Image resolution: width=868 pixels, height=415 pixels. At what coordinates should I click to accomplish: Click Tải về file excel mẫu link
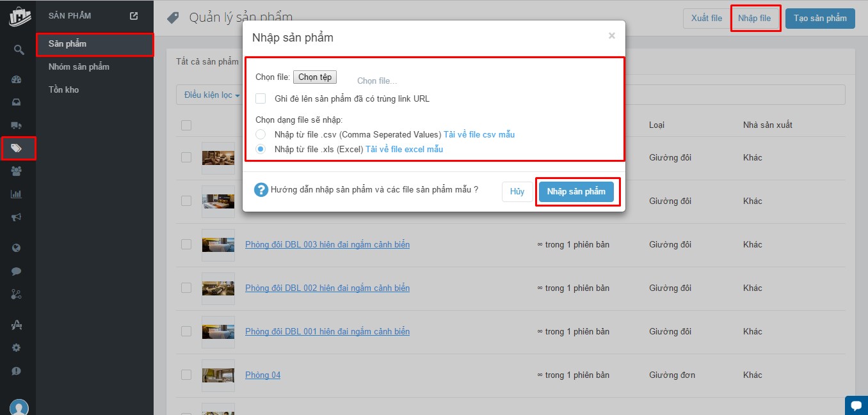pos(404,149)
